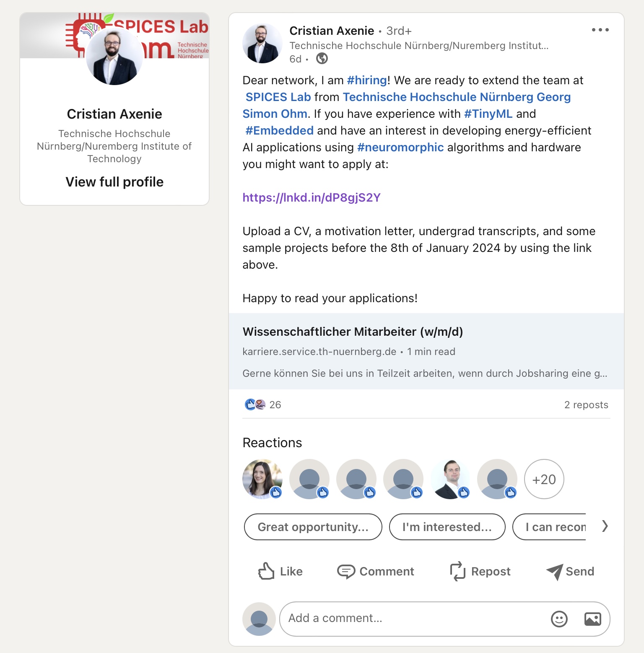
Task: Click karriere.service.th-nuernberg.de source text
Action: [319, 352]
